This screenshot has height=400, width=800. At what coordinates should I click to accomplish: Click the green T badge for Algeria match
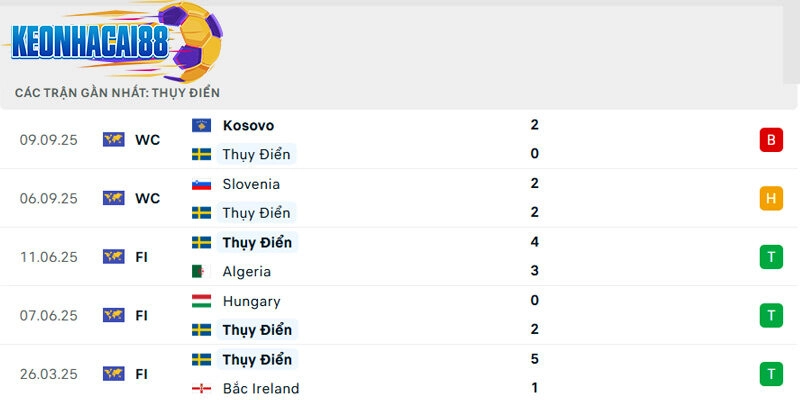coord(770,257)
